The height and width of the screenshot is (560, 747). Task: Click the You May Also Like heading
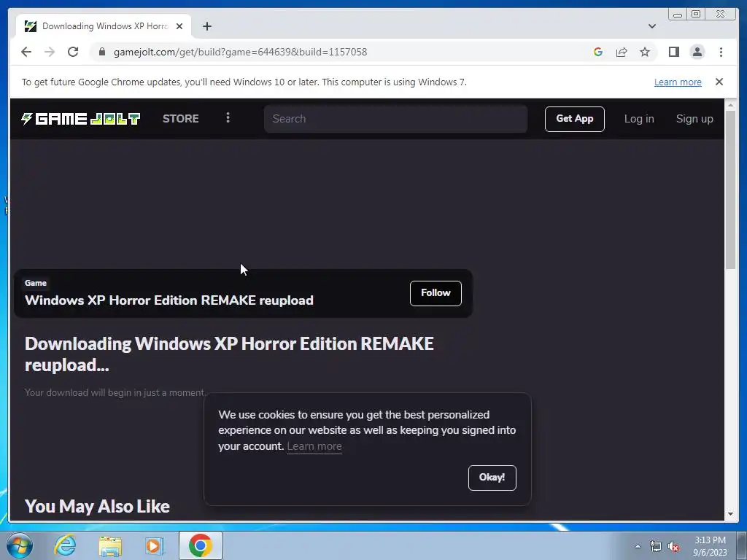coord(97,506)
